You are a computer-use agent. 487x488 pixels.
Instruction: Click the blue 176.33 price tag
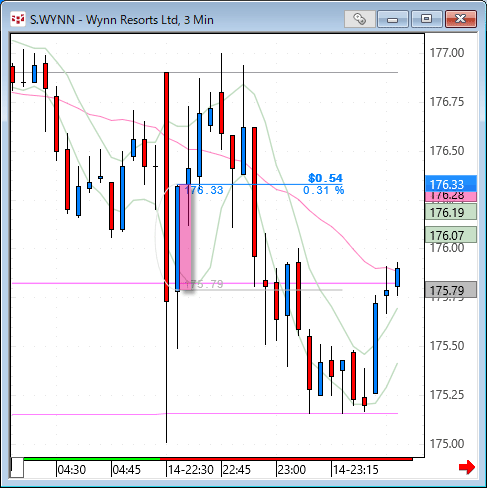click(x=451, y=184)
